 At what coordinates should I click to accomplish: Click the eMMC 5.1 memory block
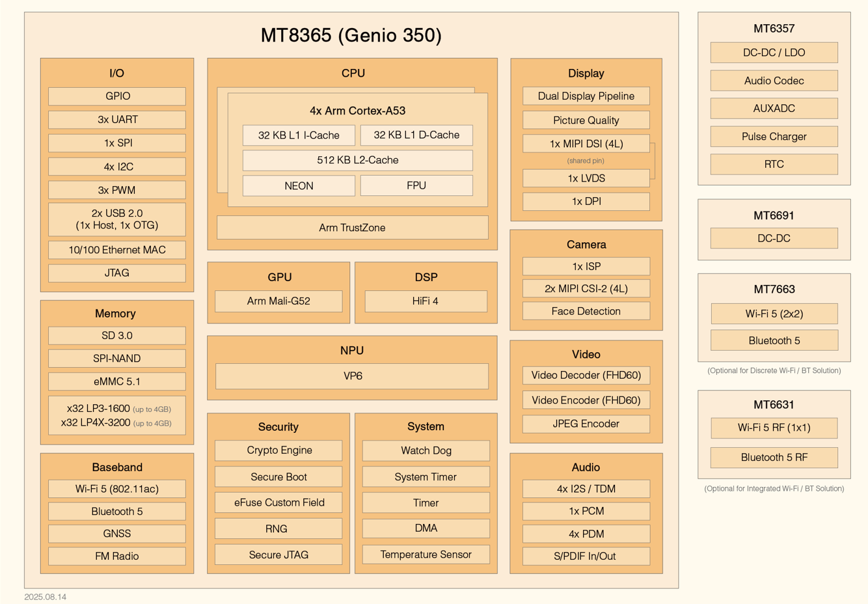[117, 381]
